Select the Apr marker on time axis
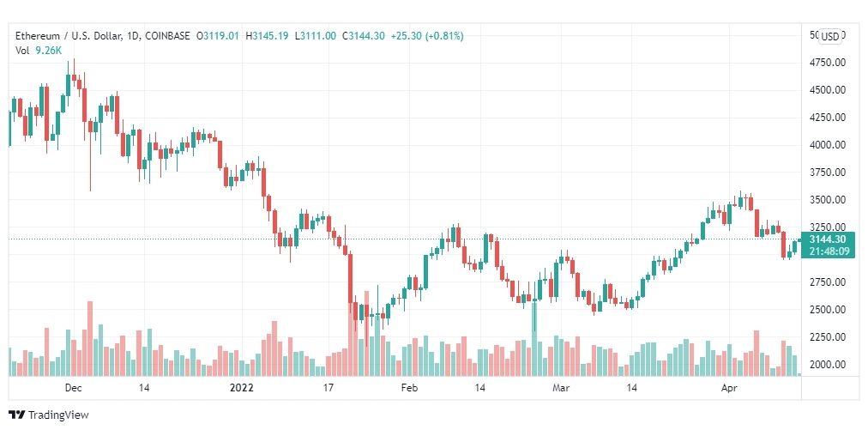The height and width of the screenshot is (430, 868). click(x=729, y=388)
